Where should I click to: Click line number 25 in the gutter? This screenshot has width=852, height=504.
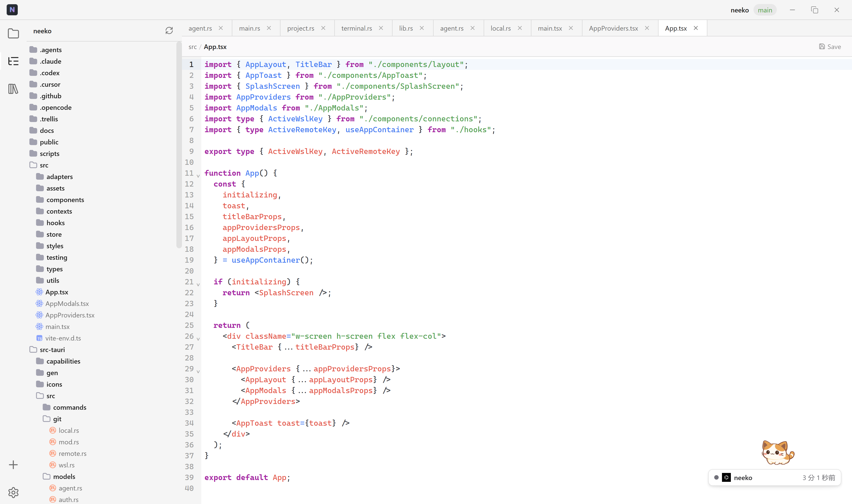189,325
